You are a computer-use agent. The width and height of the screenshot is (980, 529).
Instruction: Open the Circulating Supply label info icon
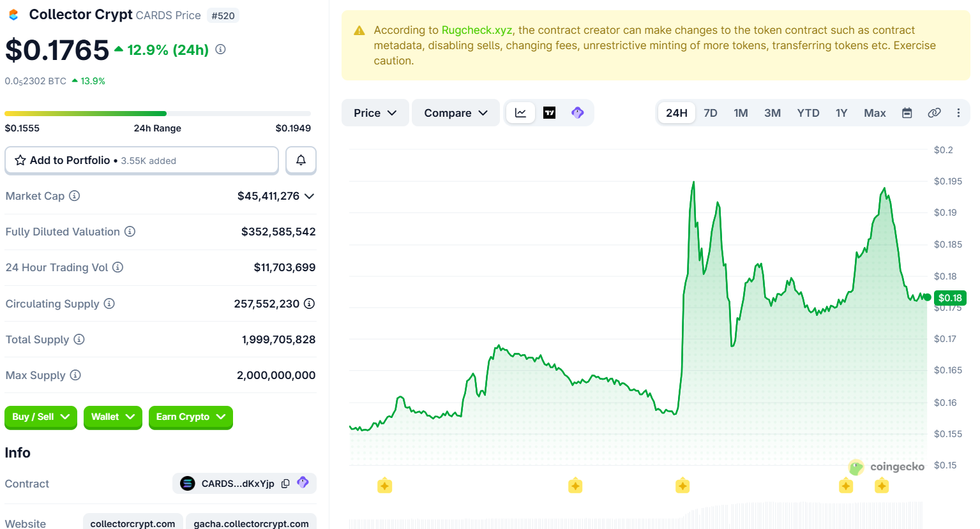point(109,304)
